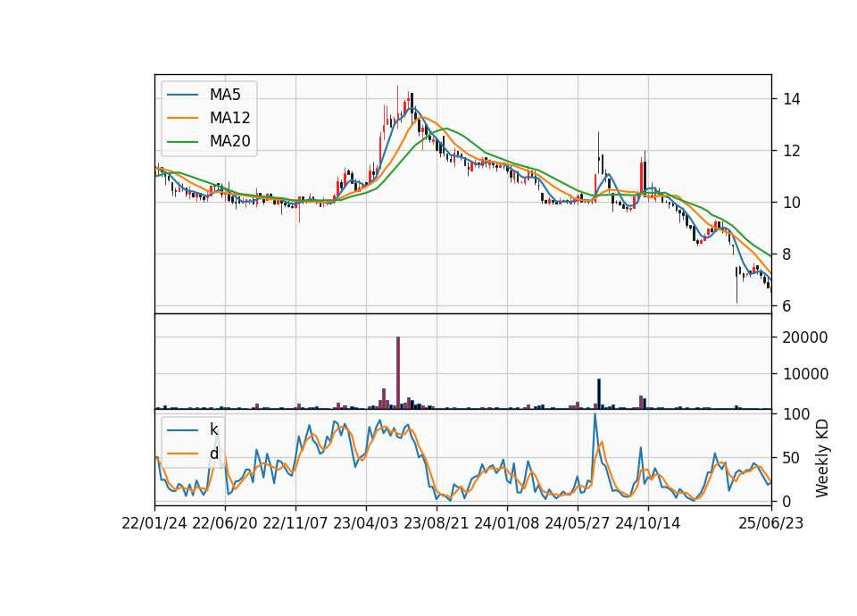
Task: Click the price axis label 12
Action: 792,151
